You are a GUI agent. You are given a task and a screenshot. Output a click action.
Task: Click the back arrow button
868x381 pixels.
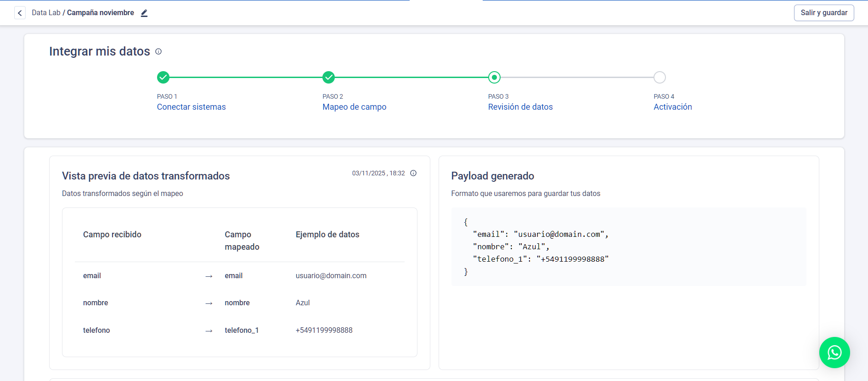tap(20, 13)
